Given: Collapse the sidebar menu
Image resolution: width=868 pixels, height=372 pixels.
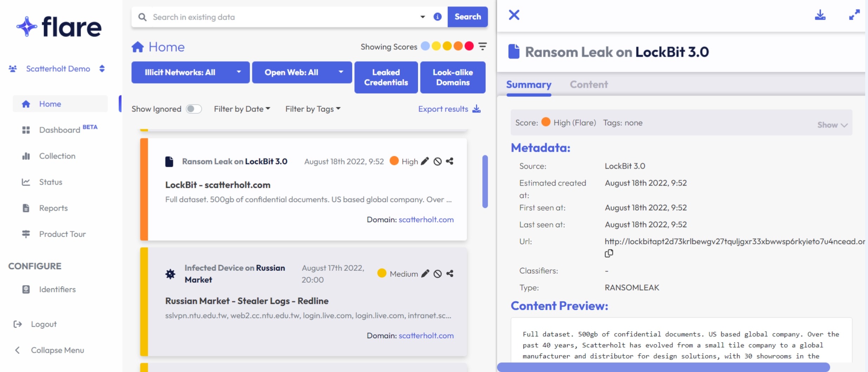Looking at the screenshot, I should (x=50, y=350).
